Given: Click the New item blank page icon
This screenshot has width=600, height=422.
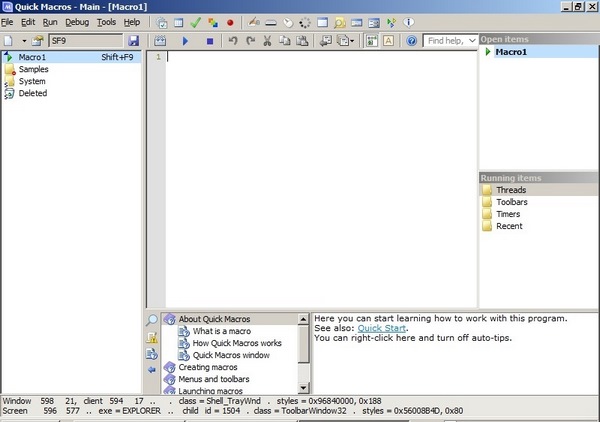Looking at the screenshot, I should pyautogui.click(x=8, y=41).
